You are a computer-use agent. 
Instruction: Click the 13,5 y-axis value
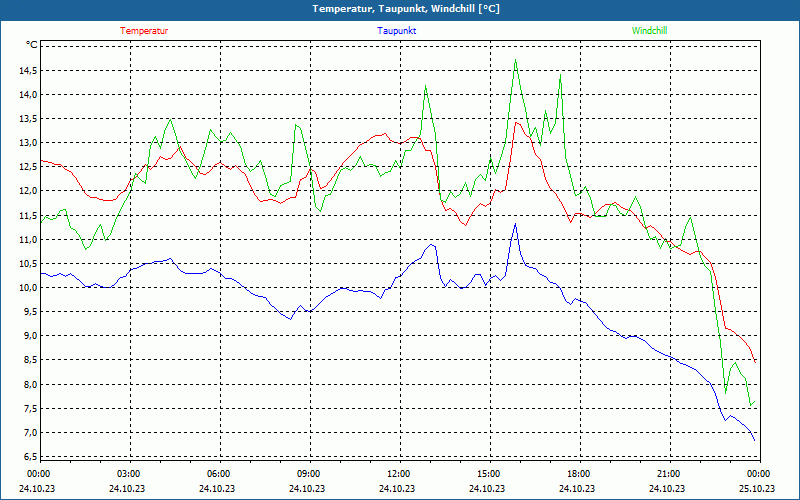tap(28, 119)
